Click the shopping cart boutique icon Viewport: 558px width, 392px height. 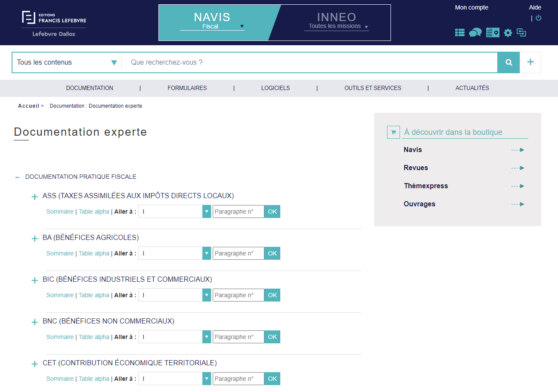tap(394, 132)
